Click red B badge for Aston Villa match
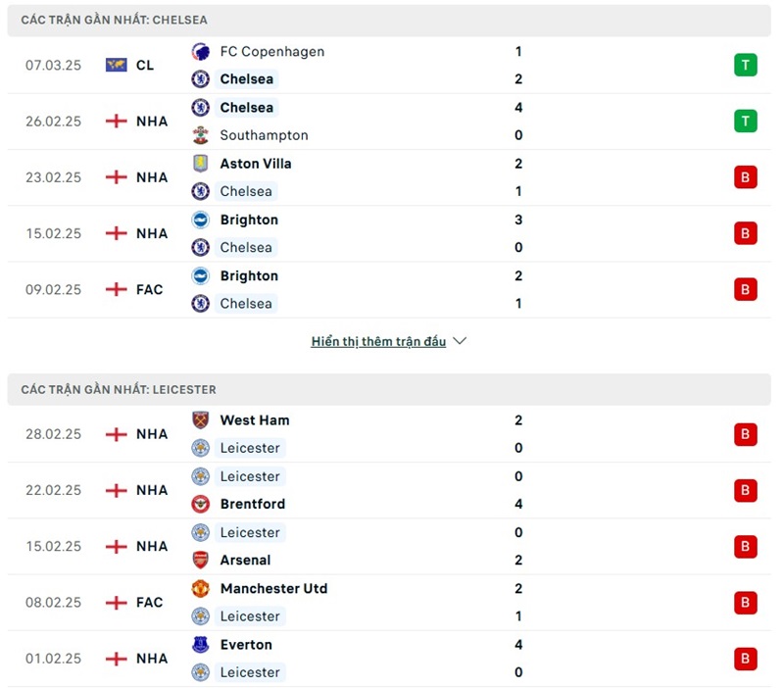Image resolution: width=784 pixels, height=688 pixels. point(746,177)
